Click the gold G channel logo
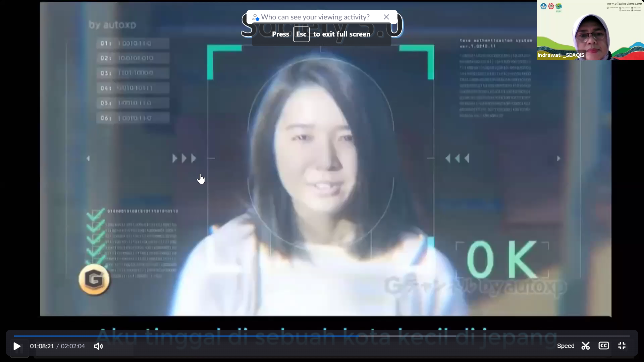The height and width of the screenshot is (362, 644). click(94, 280)
